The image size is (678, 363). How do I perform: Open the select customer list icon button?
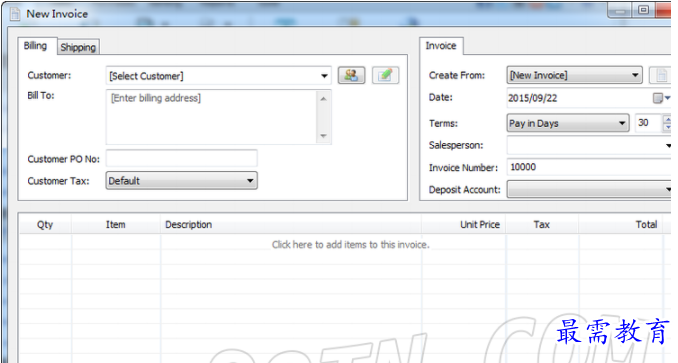(351, 76)
